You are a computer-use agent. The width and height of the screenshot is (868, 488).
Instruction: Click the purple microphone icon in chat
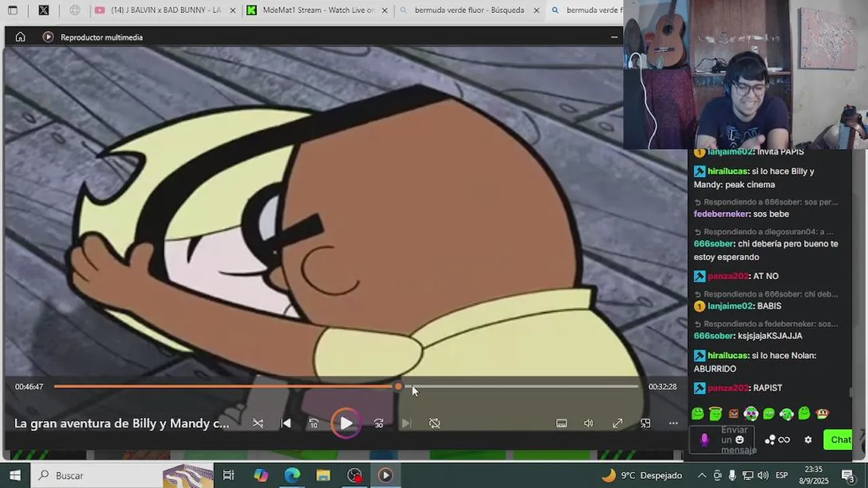pyautogui.click(x=704, y=440)
